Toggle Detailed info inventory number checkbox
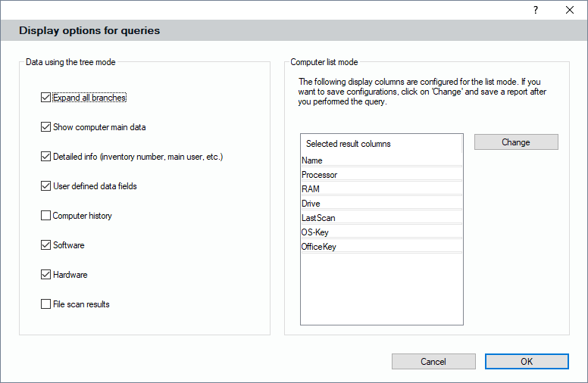This screenshot has height=383, width=588. tap(45, 157)
